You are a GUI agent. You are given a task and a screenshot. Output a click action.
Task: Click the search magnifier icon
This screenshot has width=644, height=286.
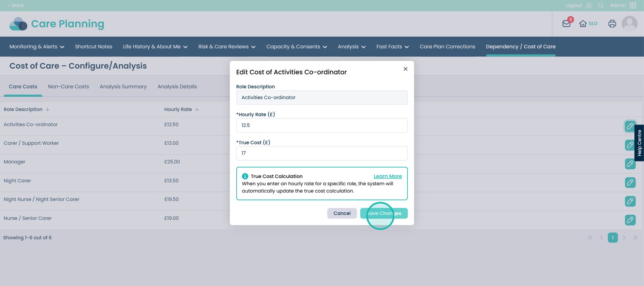tap(601, 5)
